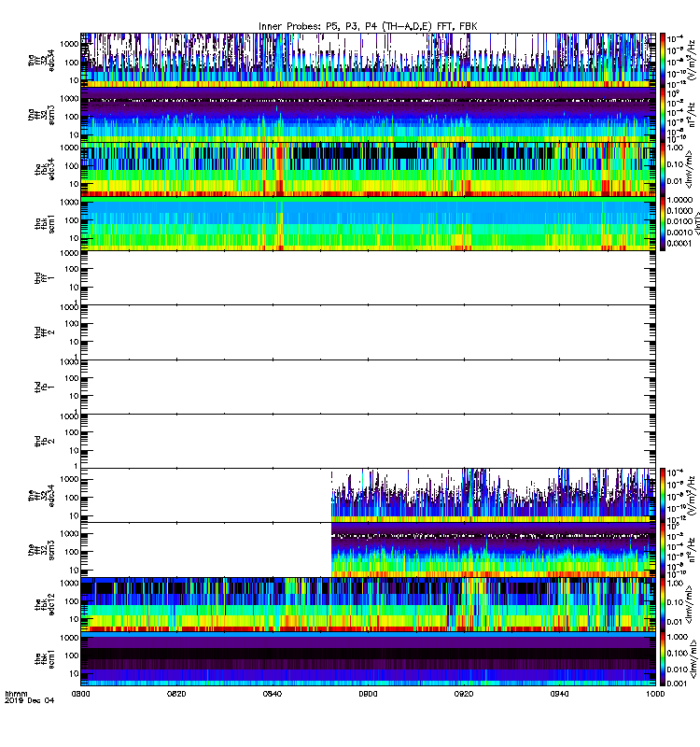Select the 'thd fff 1' panel label
Image resolution: width=700 pixels, height=747 pixels.
point(44,278)
